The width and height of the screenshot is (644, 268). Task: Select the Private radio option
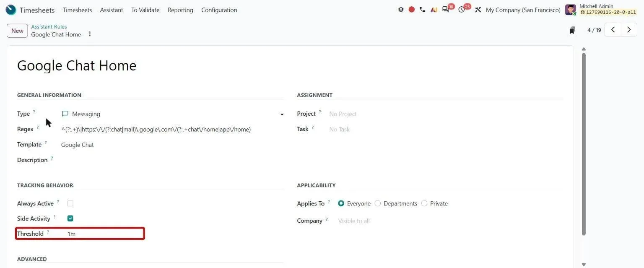pyautogui.click(x=424, y=203)
